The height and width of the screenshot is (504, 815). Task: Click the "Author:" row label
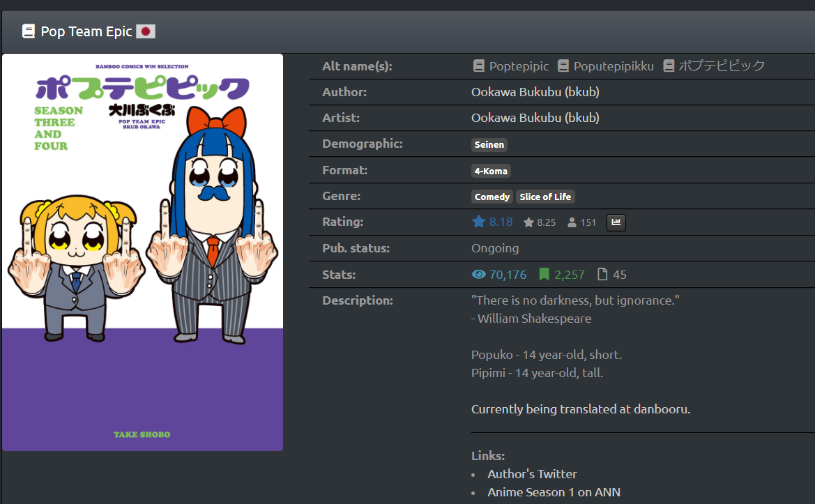344,92
